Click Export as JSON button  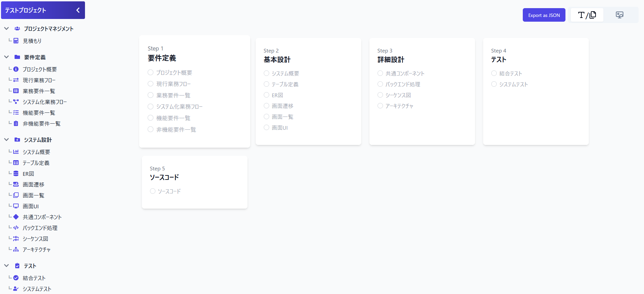(544, 15)
